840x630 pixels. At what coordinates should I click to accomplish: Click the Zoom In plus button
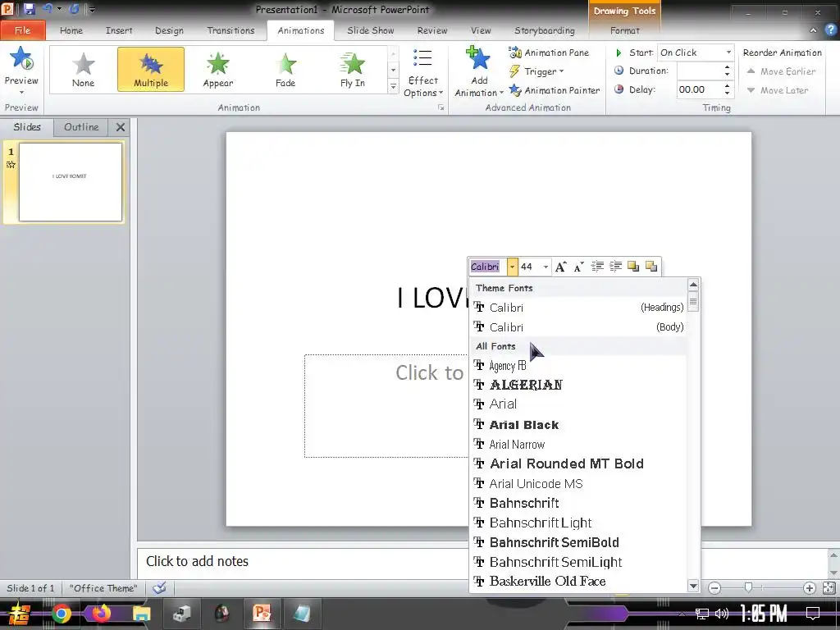pyautogui.click(x=809, y=588)
